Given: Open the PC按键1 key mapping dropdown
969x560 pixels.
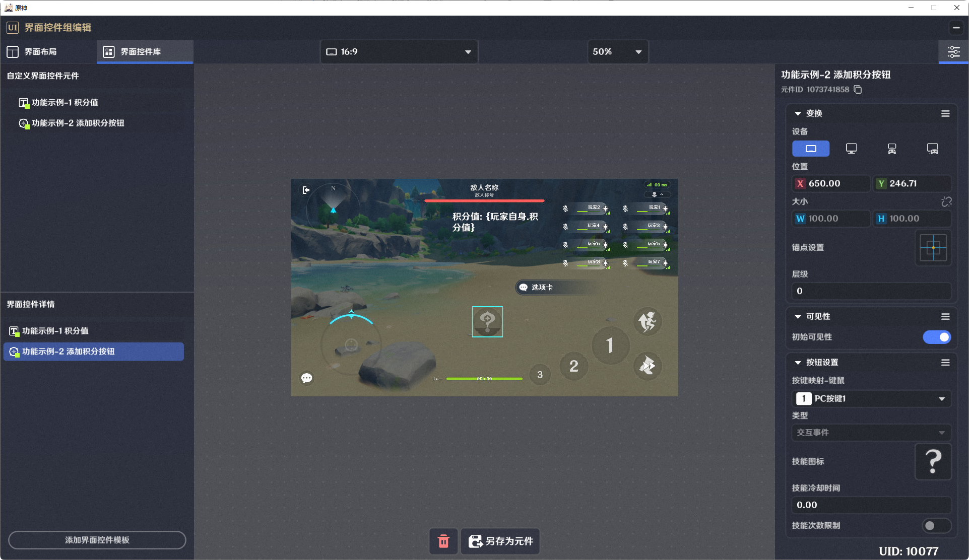Looking at the screenshot, I should pos(871,399).
